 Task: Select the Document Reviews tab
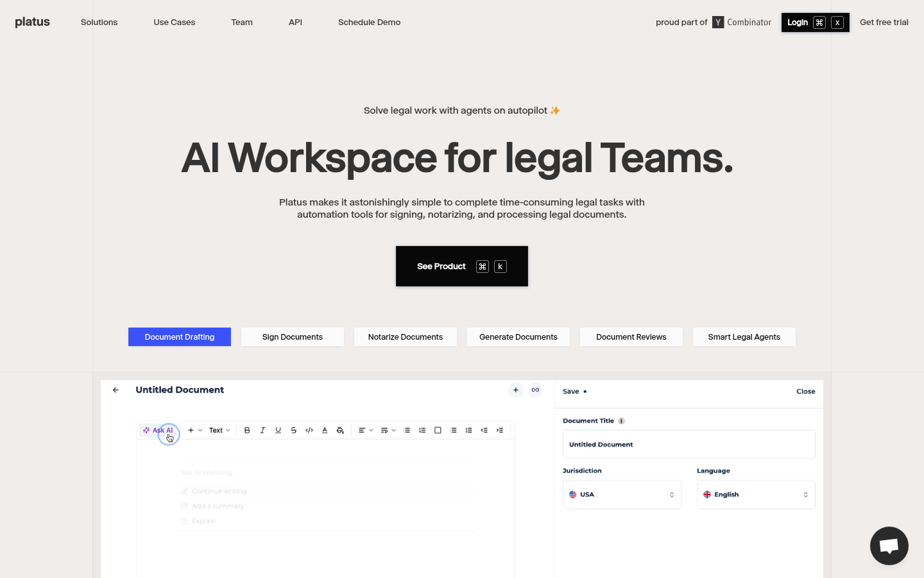[631, 337]
